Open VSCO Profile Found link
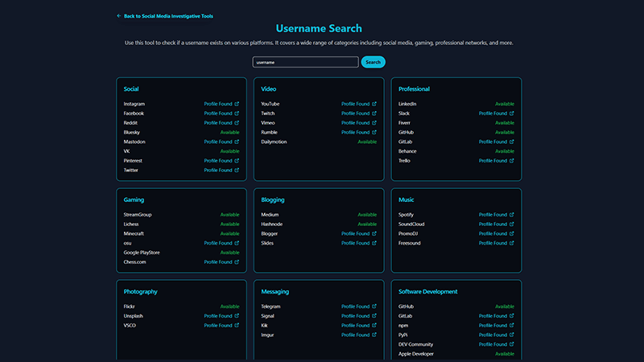The height and width of the screenshot is (362, 644). pos(221,326)
